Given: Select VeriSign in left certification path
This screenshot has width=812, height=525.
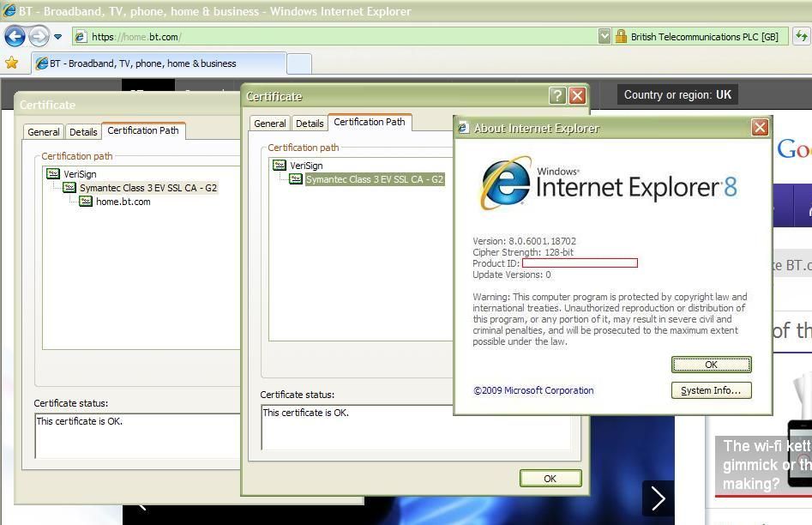Looking at the screenshot, I should click(x=80, y=174).
